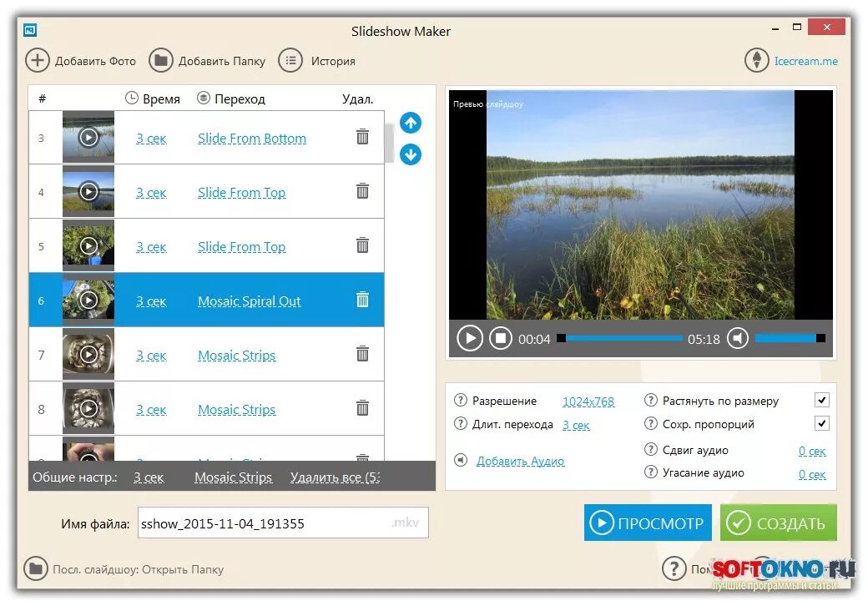Open Help question mark at bottom
This screenshot has height=606, width=868.
click(x=674, y=568)
